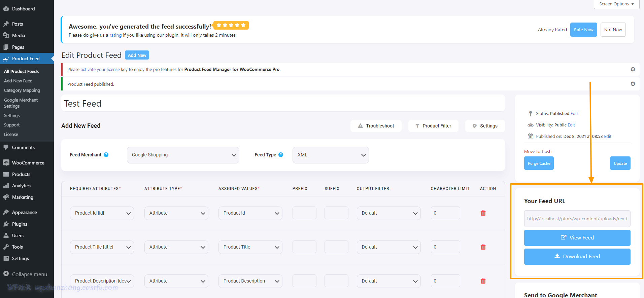644x298 pixels.
Task: Click Feed Type help question icon
Action: 281,155
